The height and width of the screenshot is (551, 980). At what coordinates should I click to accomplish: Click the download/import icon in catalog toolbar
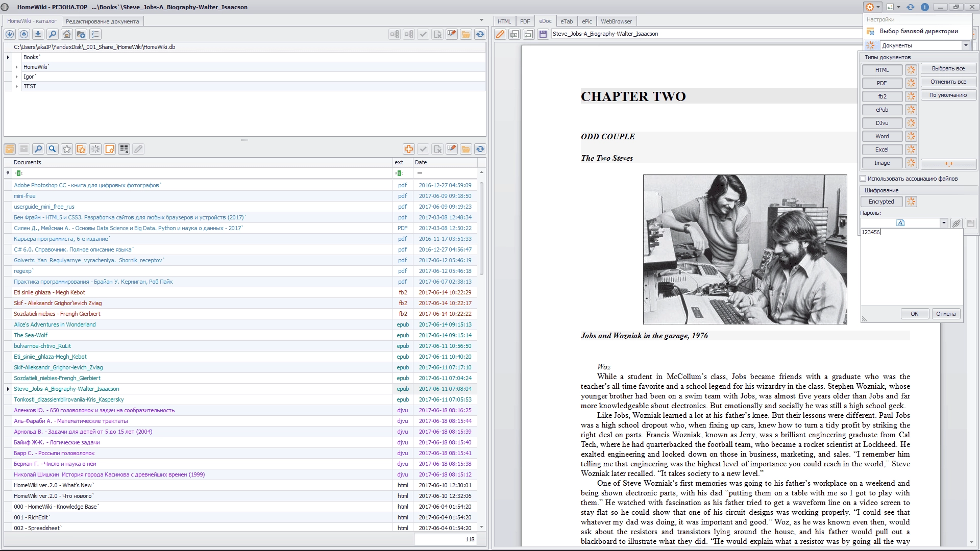38,34
